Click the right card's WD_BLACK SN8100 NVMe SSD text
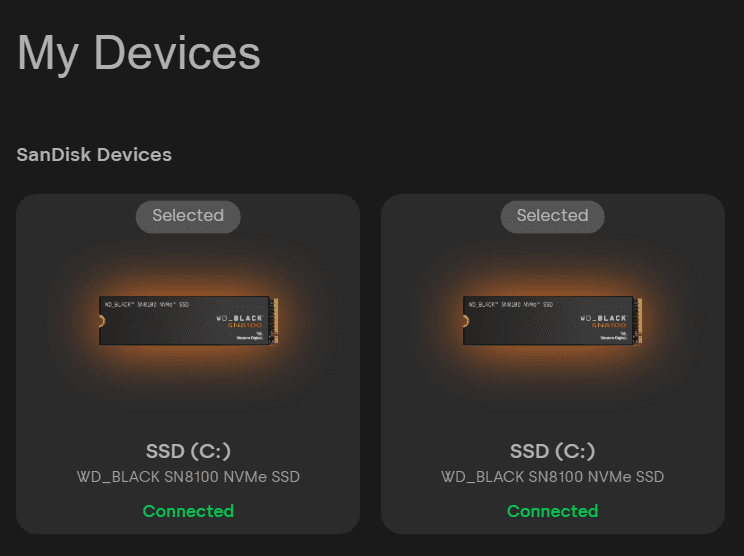 (552, 477)
